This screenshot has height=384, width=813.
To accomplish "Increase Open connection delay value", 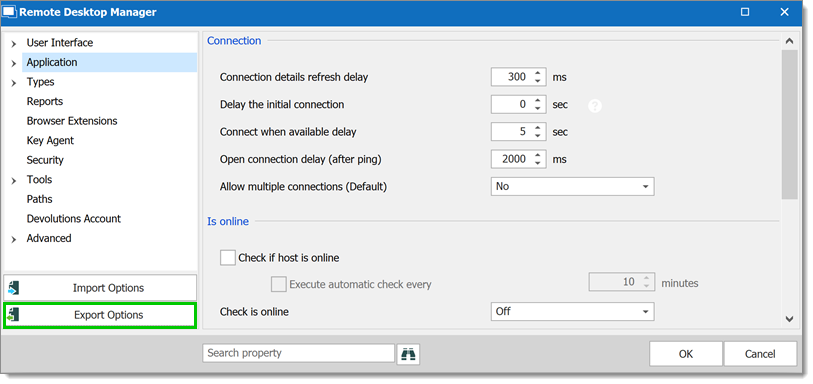I will click(x=538, y=155).
